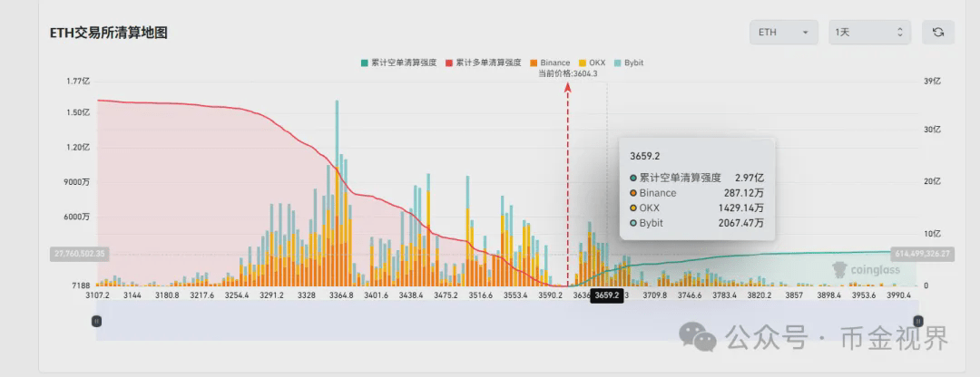Image resolution: width=980 pixels, height=377 pixels.
Task: Click the 3990.4 x-axis label
Action: tap(900, 295)
